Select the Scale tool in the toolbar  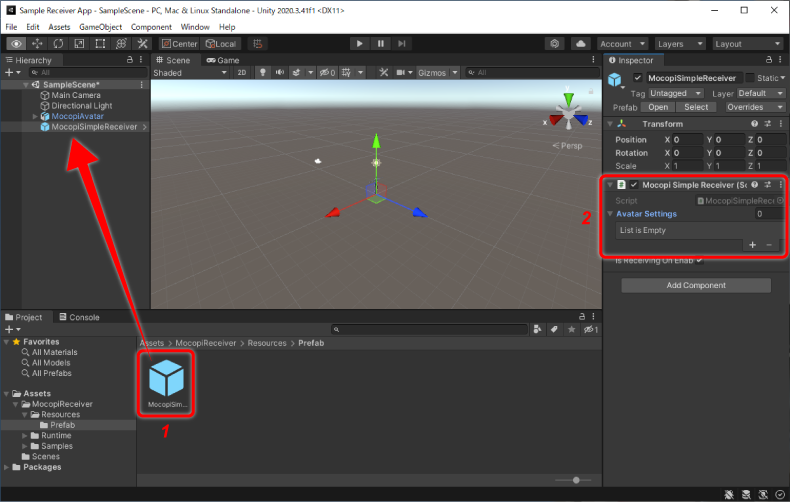80,44
